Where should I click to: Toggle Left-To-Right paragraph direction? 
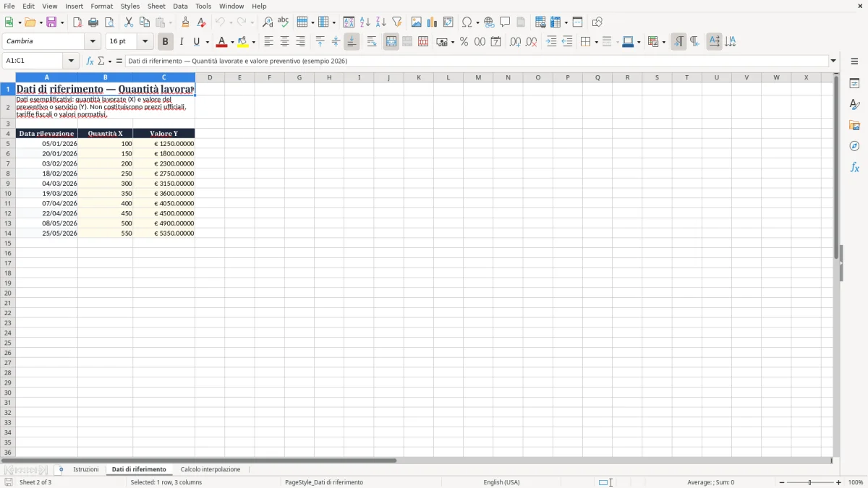[x=678, y=42]
